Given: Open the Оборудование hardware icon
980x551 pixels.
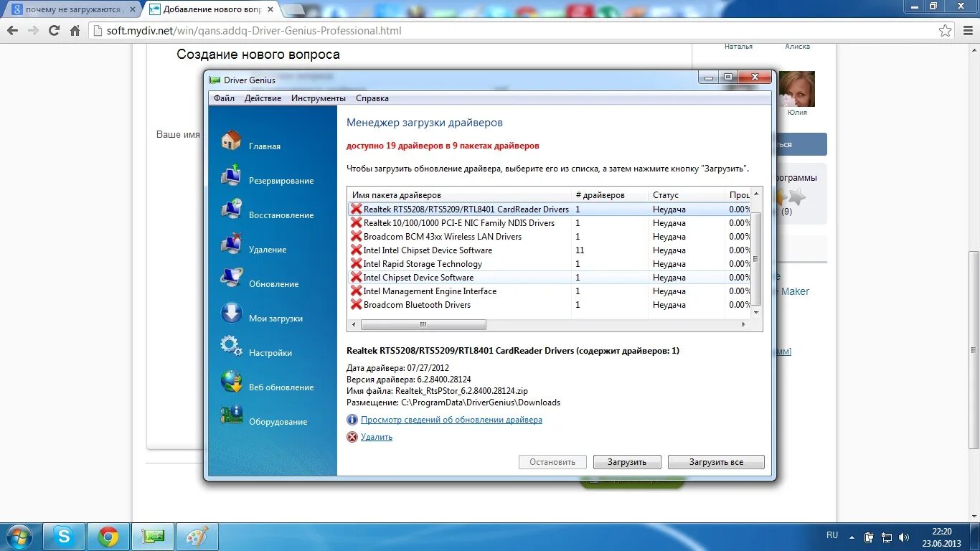Looking at the screenshot, I should pos(232,415).
